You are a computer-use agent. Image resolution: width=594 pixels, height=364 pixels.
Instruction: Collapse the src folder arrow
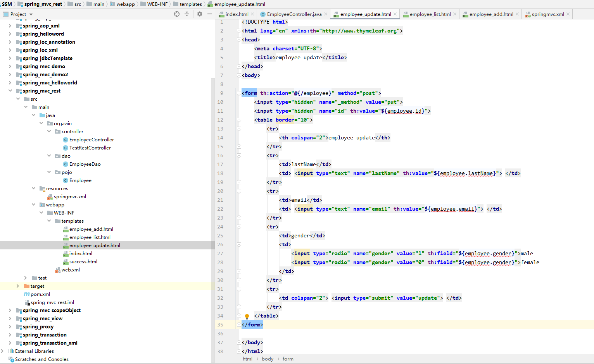18,99
